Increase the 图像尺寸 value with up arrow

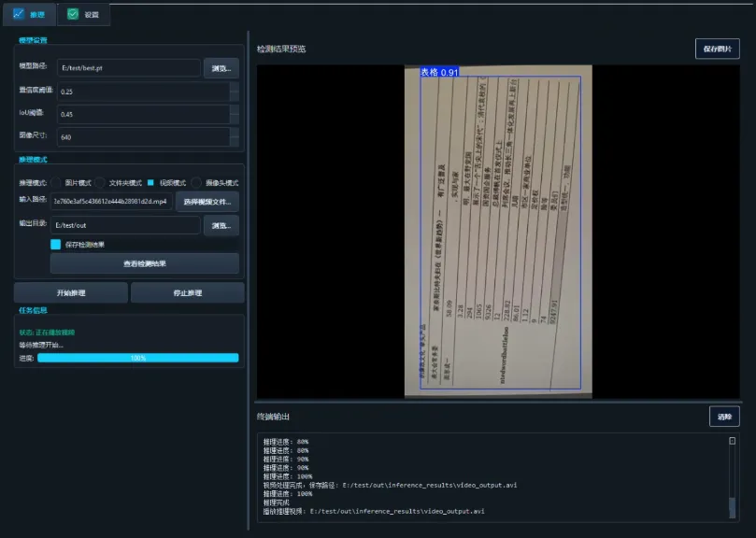235,133
